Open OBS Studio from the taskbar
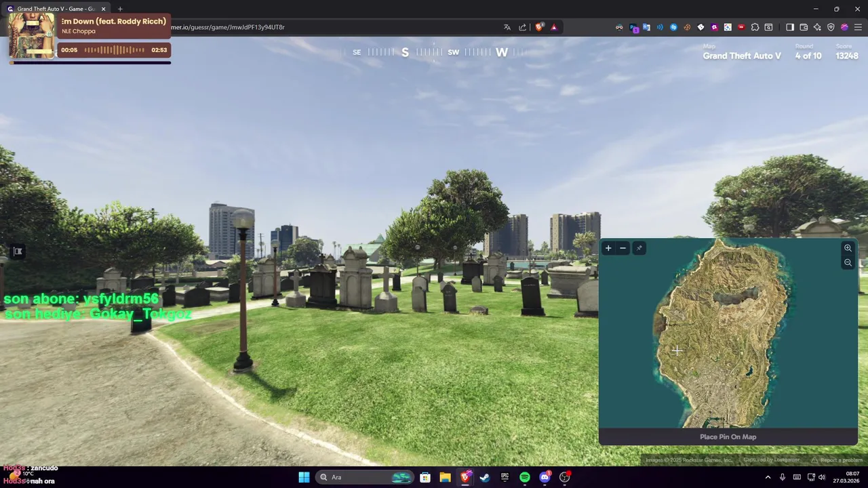Image resolution: width=868 pixels, height=488 pixels. [x=565, y=477]
